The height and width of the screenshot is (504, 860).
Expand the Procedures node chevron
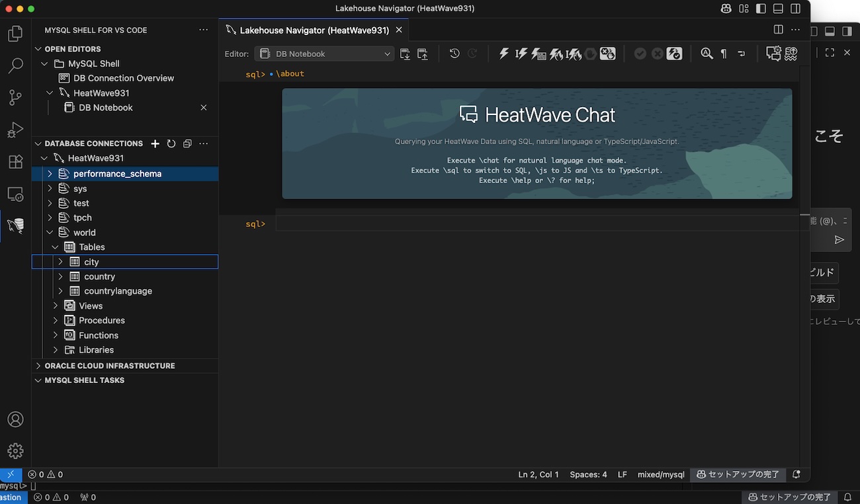click(56, 320)
